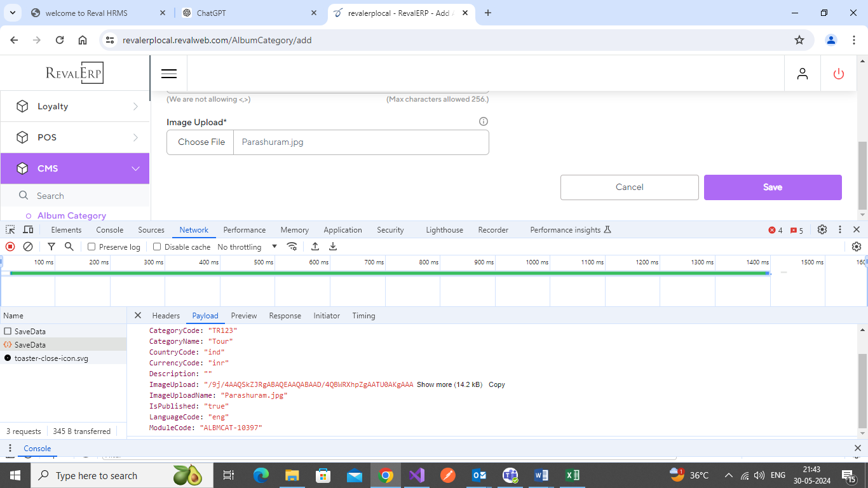This screenshot has height=488, width=868.
Task: Open the user profile icon
Action: point(803,74)
